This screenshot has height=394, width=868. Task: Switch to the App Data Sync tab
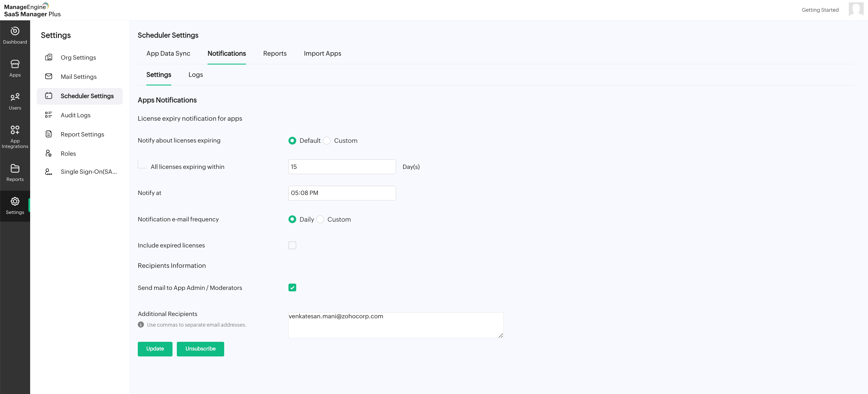click(x=168, y=54)
